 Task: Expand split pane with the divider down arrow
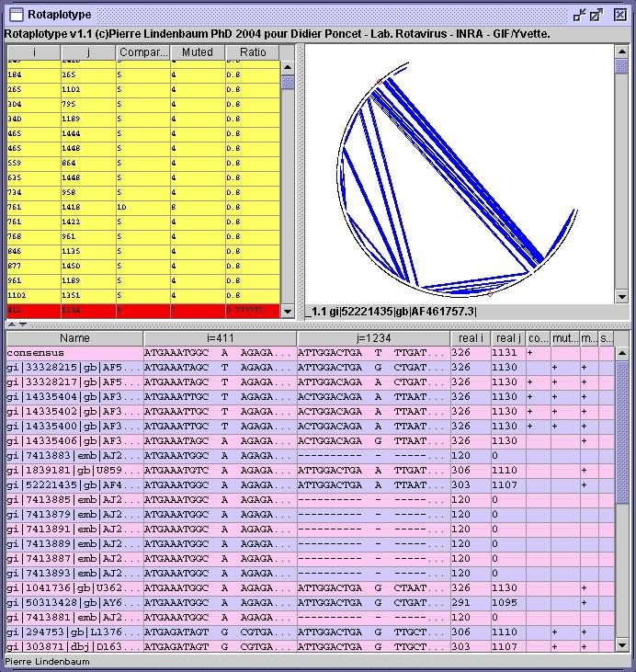click(x=20, y=325)
